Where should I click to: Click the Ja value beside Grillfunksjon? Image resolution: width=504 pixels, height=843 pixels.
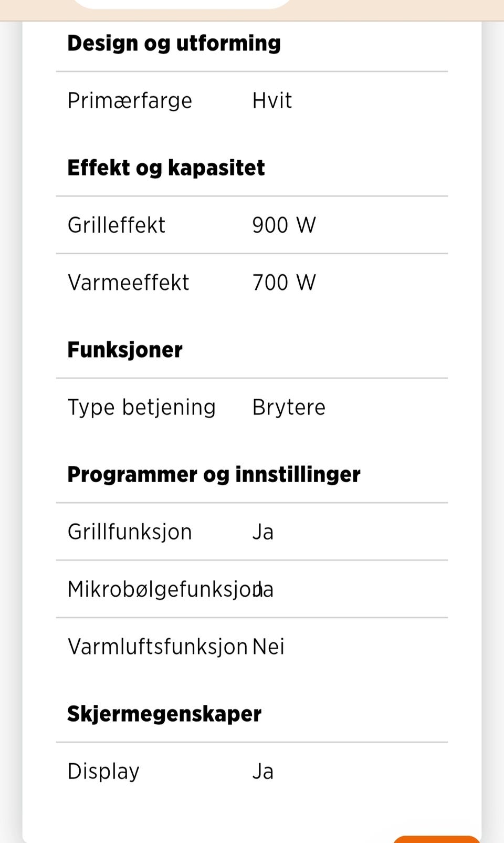pyautogui.click(x=263, y=532)
